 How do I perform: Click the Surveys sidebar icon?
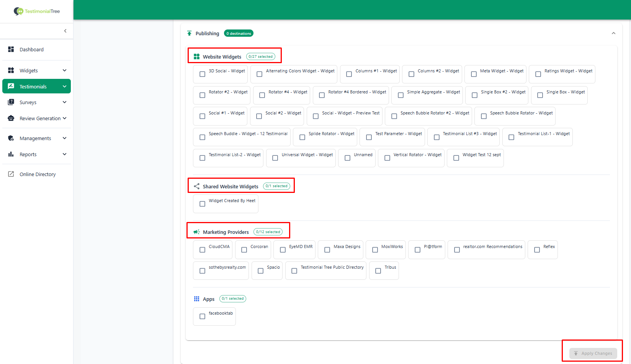point(11,102)
